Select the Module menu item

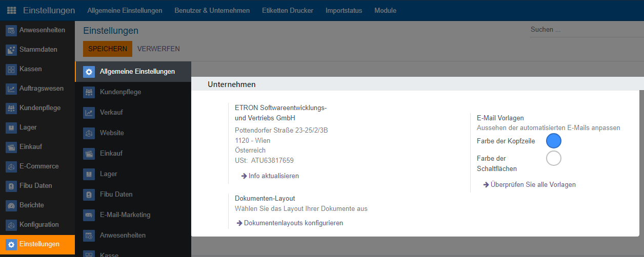385,10
